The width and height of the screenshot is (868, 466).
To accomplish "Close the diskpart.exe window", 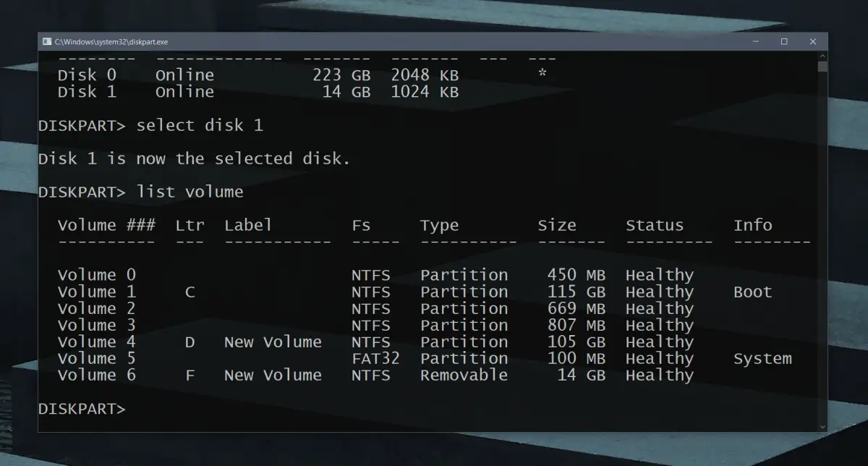I will click(813, 42).
